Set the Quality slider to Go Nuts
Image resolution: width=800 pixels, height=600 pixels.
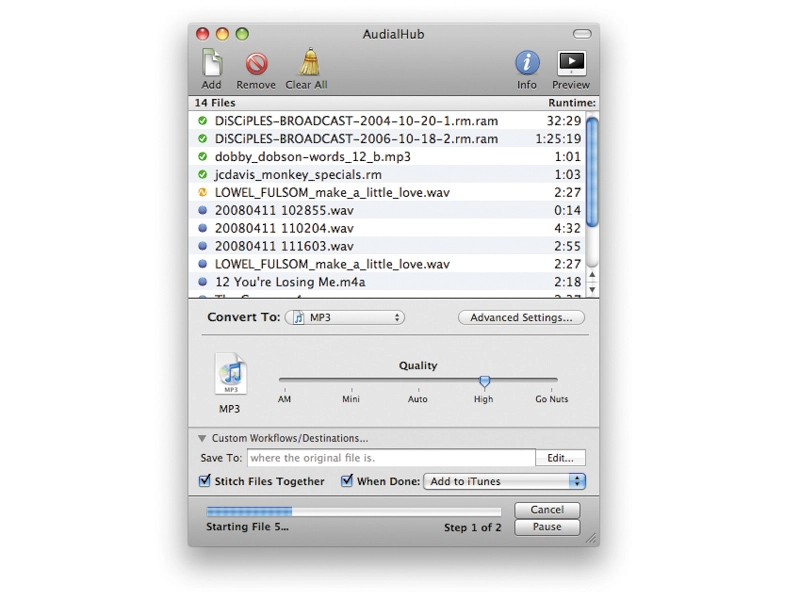(x=552, y=380)
